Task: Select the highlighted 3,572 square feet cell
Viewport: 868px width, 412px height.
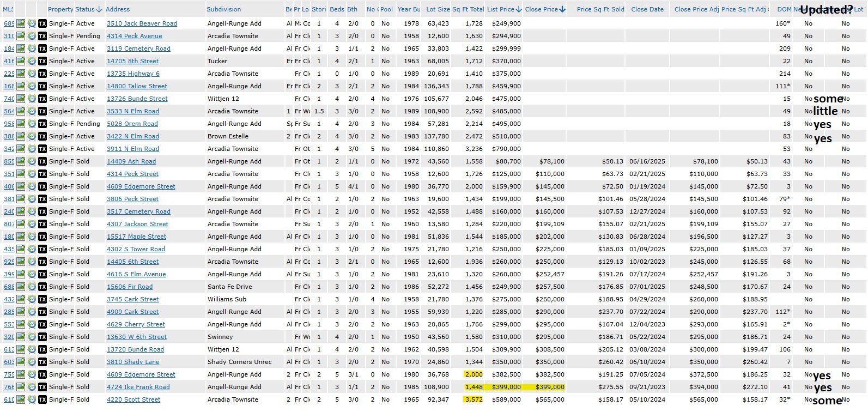Action: pos(473,399)
